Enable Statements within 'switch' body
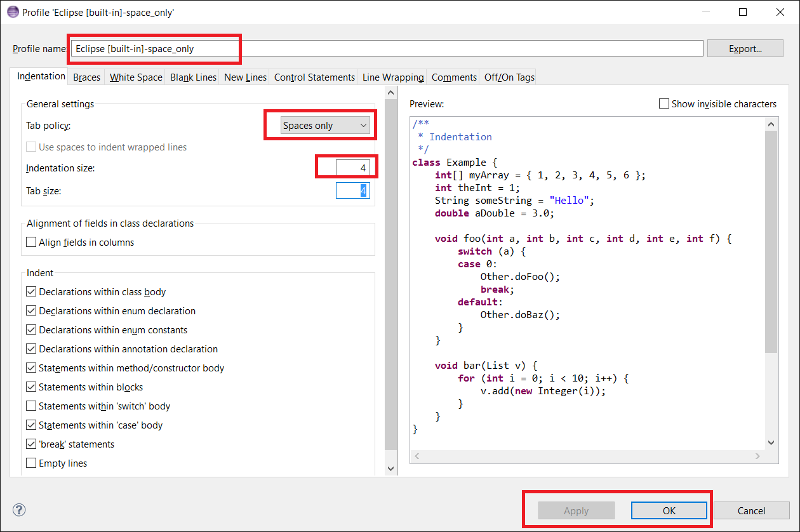The height and width of the screenshot is (532, 800). (30, 406)
